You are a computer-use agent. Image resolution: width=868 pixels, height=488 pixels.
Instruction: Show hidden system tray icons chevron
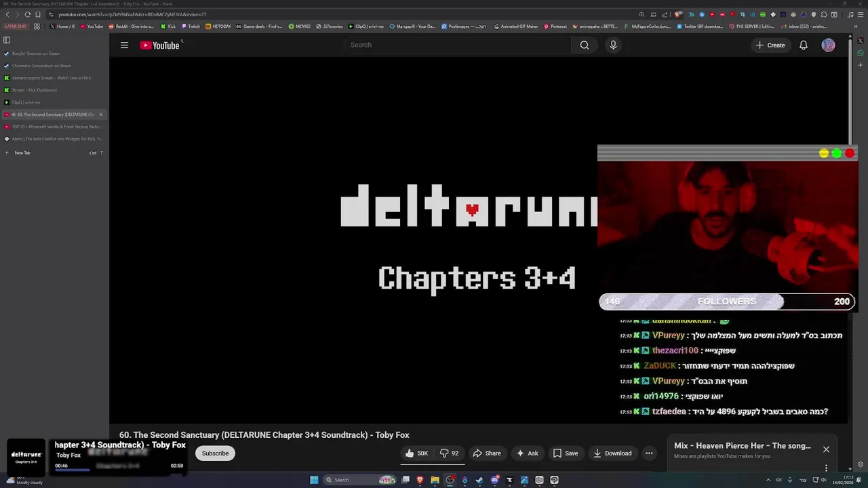coord(768,480)
